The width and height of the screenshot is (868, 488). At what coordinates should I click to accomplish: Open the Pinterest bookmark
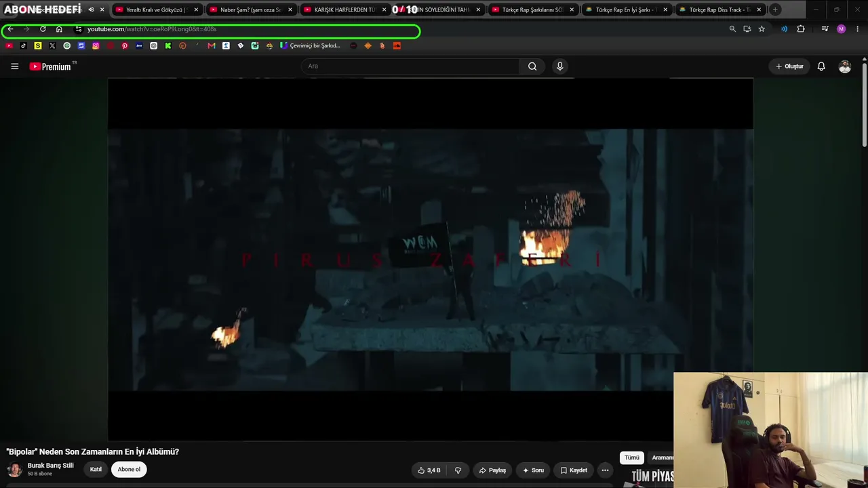(125, 46)
